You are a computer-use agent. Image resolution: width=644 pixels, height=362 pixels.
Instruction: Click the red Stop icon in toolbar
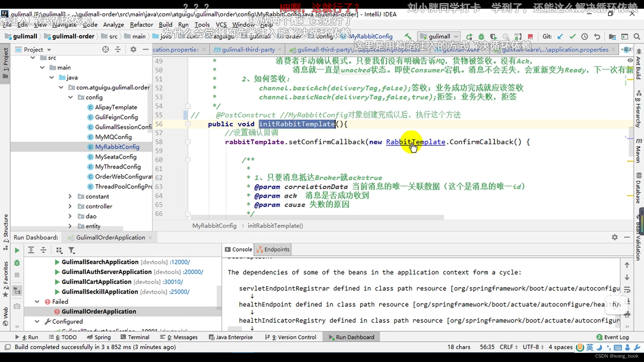(x=530, y=37)
